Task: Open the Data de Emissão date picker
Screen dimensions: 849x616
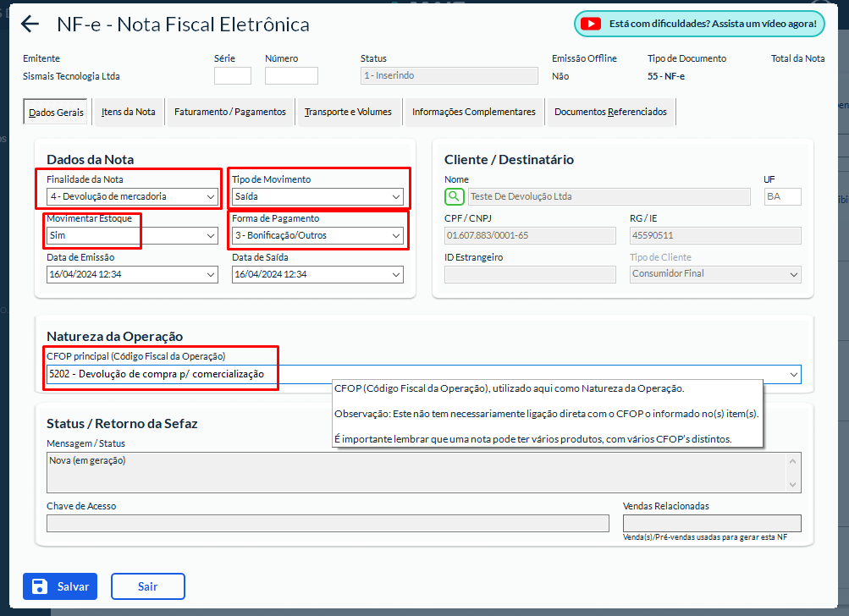Action: (x=211, y=275)
